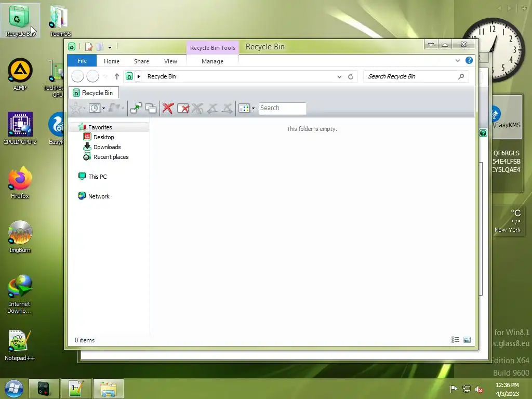Select the ImgBurn desktop icon
Viewport: 532px width, 399px height.
click(20, 236)
